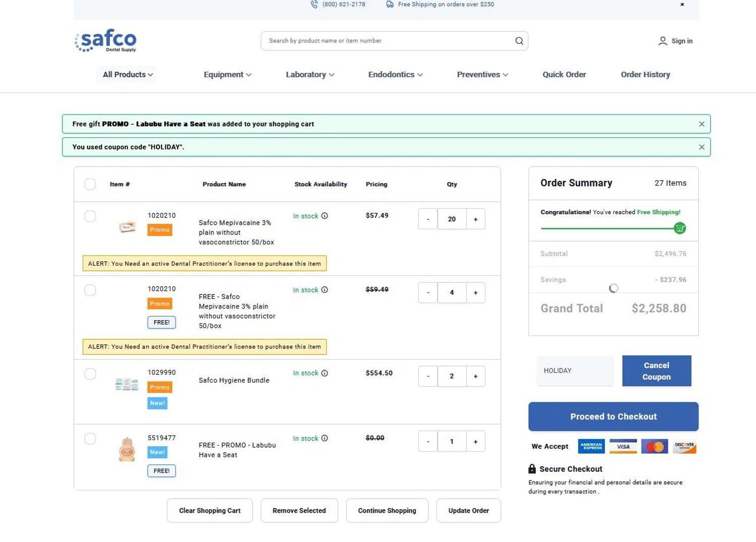Click the Sign in link

[x=682, y=41]
